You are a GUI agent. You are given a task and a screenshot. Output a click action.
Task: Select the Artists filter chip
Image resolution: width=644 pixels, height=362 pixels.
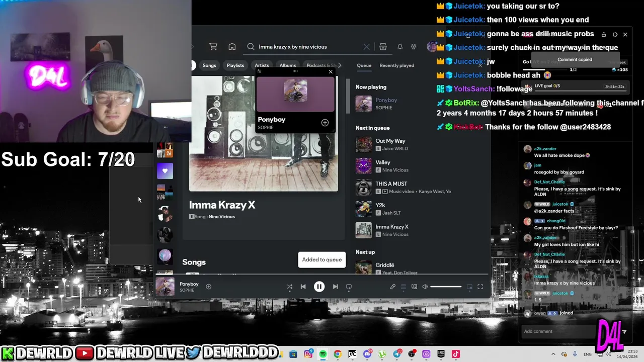coord(262,65)
